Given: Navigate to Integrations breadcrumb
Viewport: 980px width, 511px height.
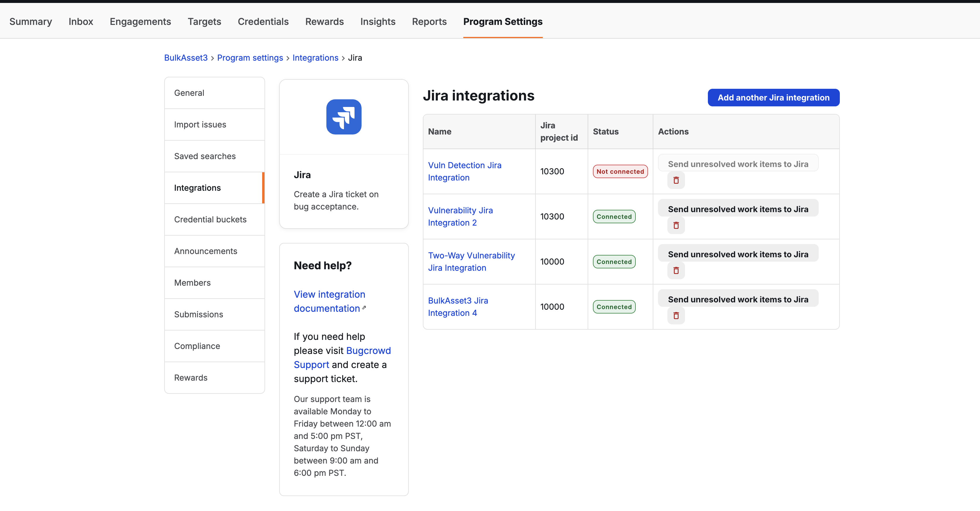Looking at the screenshot, I should 316,58.
